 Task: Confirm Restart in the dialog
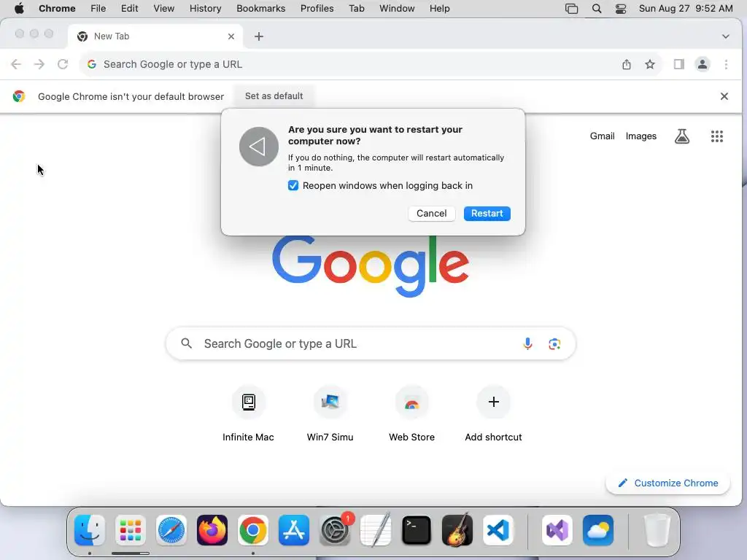(487, 214)
